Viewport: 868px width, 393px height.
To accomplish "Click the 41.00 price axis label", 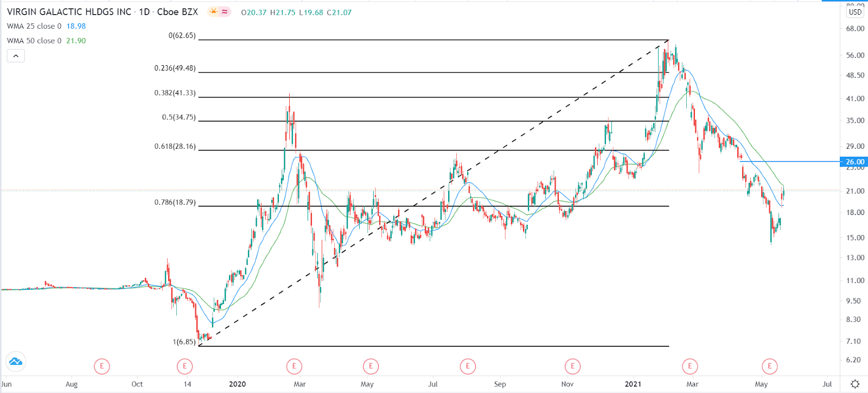I will pyautogui.click(x=855, y=99).
